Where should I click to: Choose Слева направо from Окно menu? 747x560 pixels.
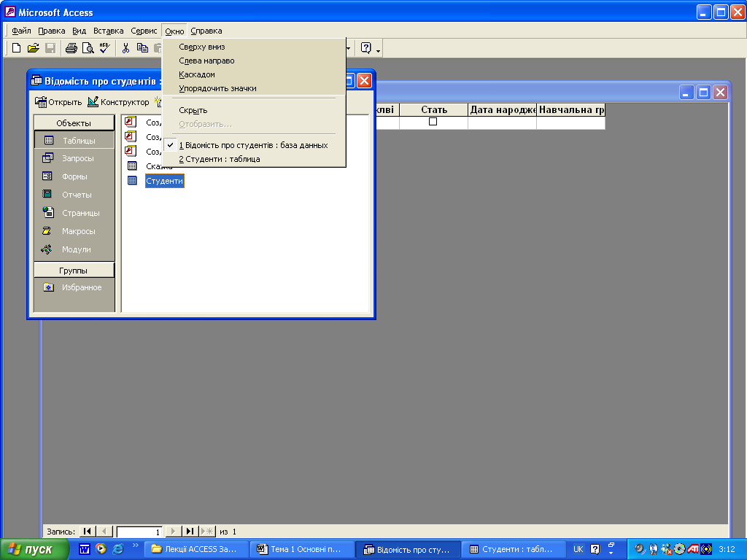click(x=254, y=61)
